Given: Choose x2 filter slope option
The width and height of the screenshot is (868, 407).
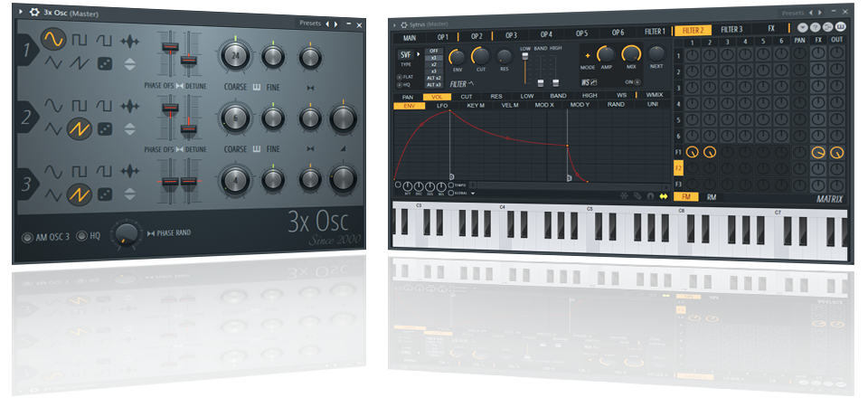Looking at the screenshot, I should click(434, 65).
